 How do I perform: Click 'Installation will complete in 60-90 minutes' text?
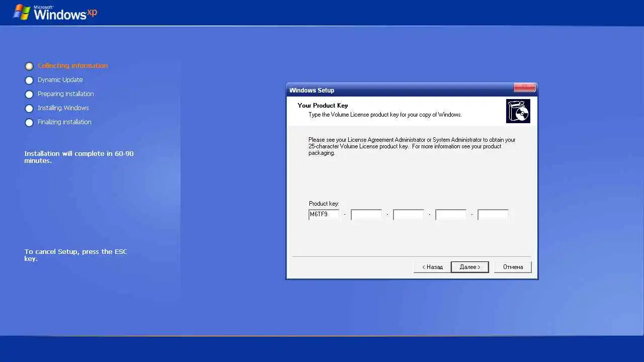(x=79, y=157)
